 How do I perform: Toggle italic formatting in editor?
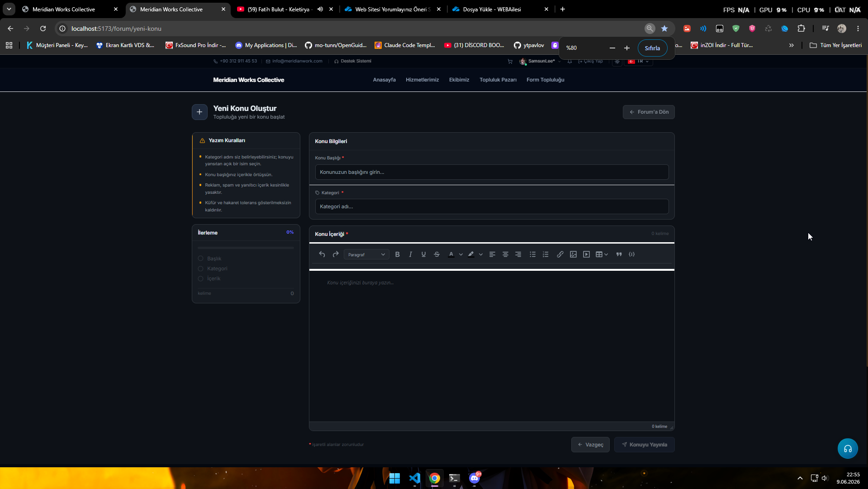click(x=410, y=254)
